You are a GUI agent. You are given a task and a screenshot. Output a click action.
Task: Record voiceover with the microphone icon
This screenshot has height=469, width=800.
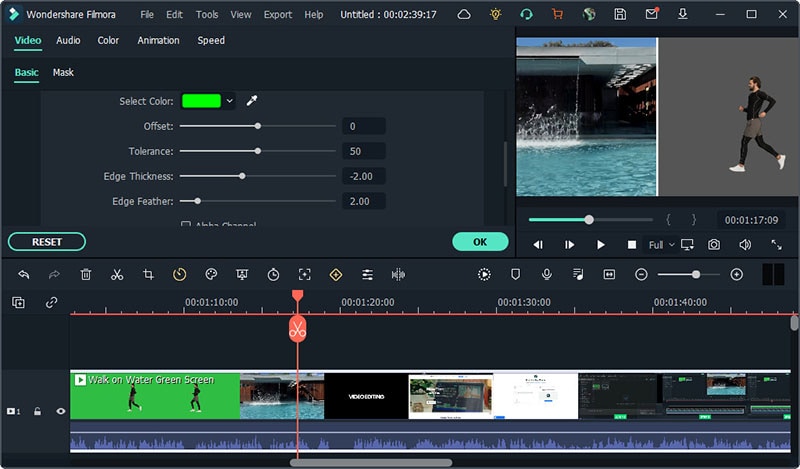(x=546, y=275)
